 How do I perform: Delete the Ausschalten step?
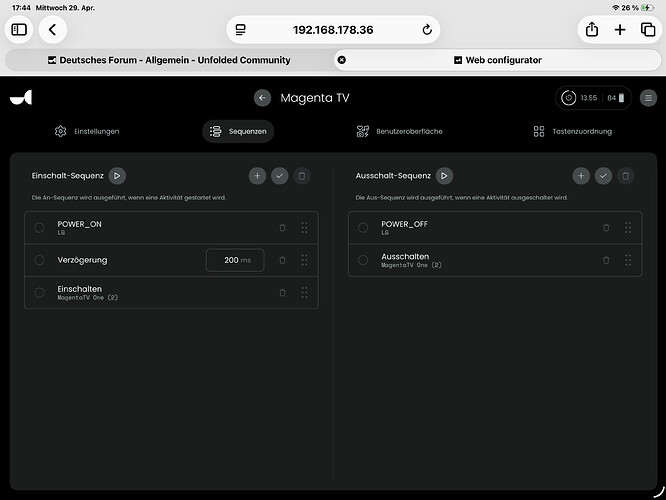click(x=606, y=260)
